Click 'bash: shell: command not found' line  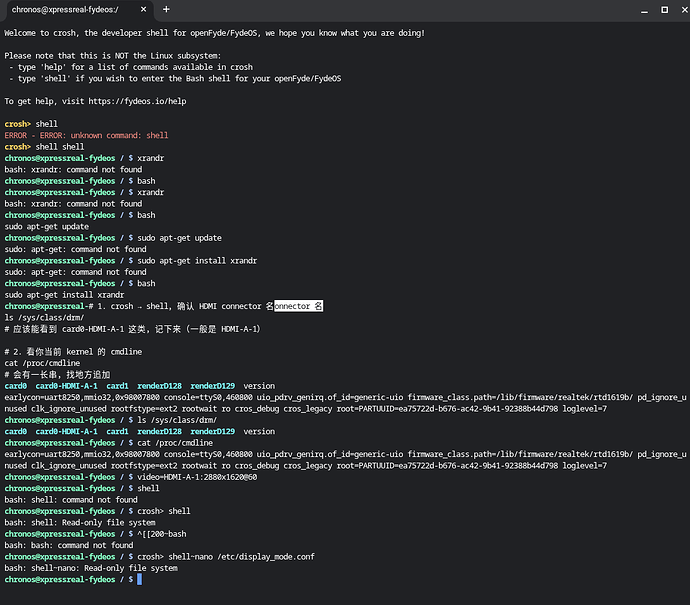tap(71, 500)
